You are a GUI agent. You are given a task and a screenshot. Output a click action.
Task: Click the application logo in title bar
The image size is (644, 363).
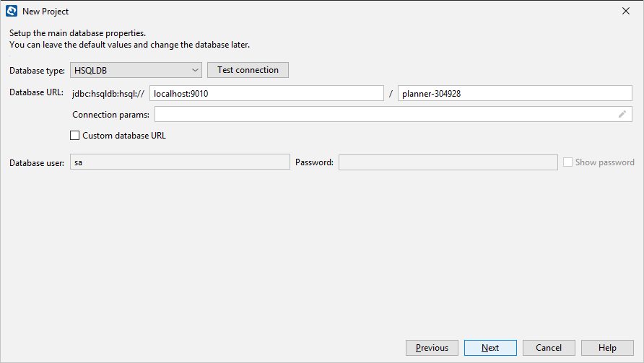(x=12, y=11)
